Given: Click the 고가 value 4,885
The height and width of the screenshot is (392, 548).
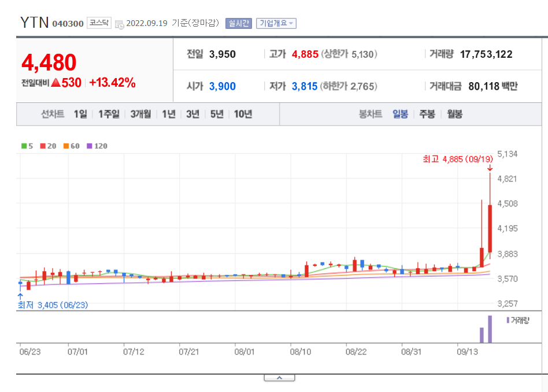Looking at the screenshot, I should (x=305, y=54).
